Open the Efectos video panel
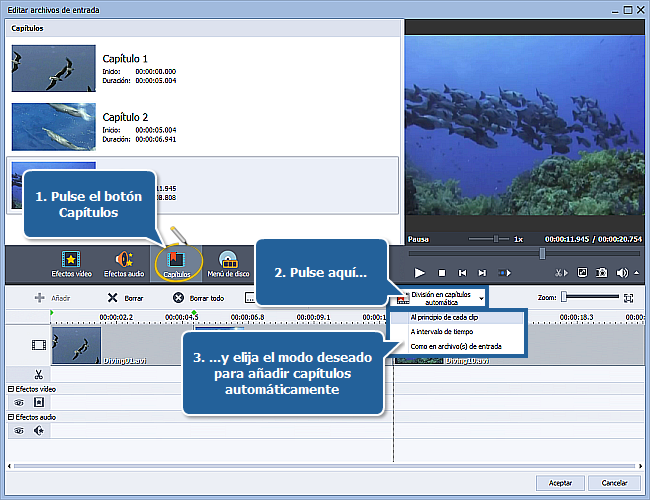Image resolution: width=650 pixels, height=500 pixels. pyautogui.click(x=71, y=264)
